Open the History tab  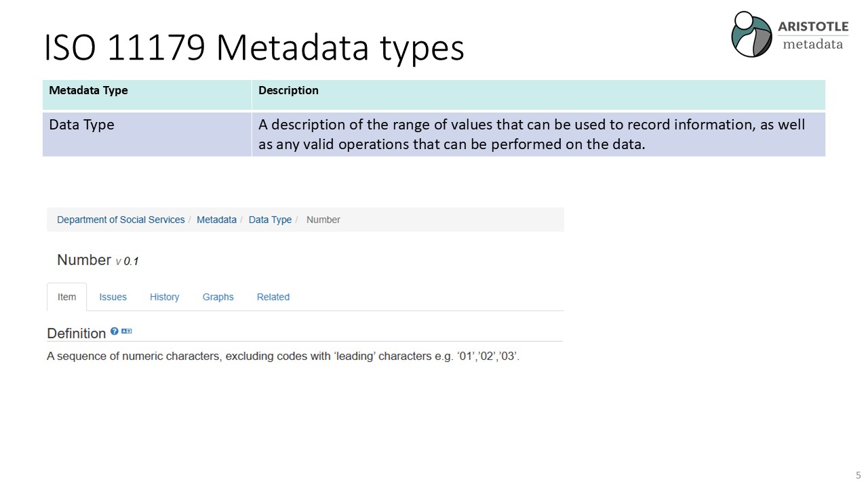[164, 297]
